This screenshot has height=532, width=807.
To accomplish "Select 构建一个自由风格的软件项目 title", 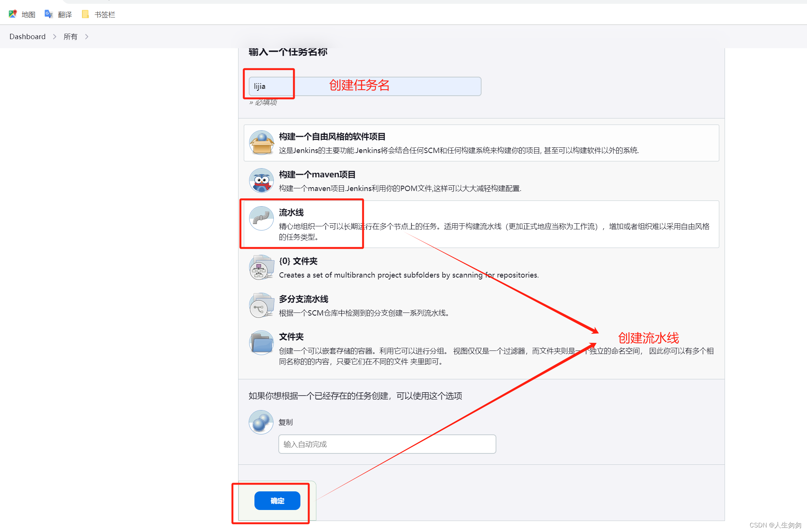I will point(332,137).
